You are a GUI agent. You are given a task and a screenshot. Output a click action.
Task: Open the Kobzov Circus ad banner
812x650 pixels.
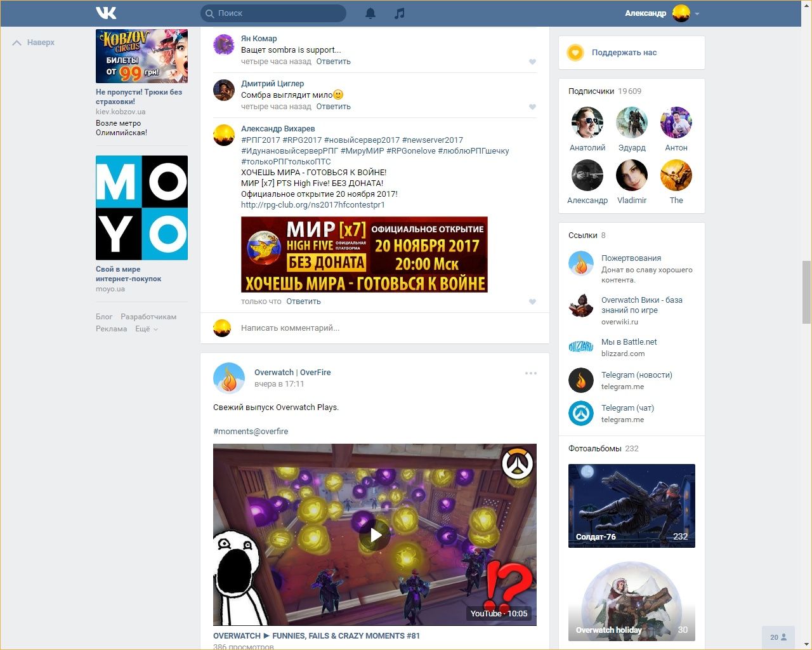141,56
